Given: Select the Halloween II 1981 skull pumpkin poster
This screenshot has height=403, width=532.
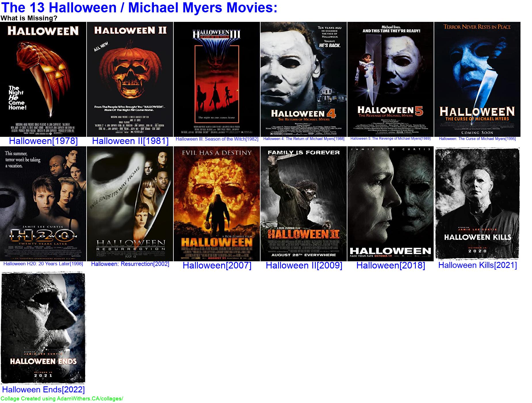Looking at the screenshot, I should coord(130,79).
